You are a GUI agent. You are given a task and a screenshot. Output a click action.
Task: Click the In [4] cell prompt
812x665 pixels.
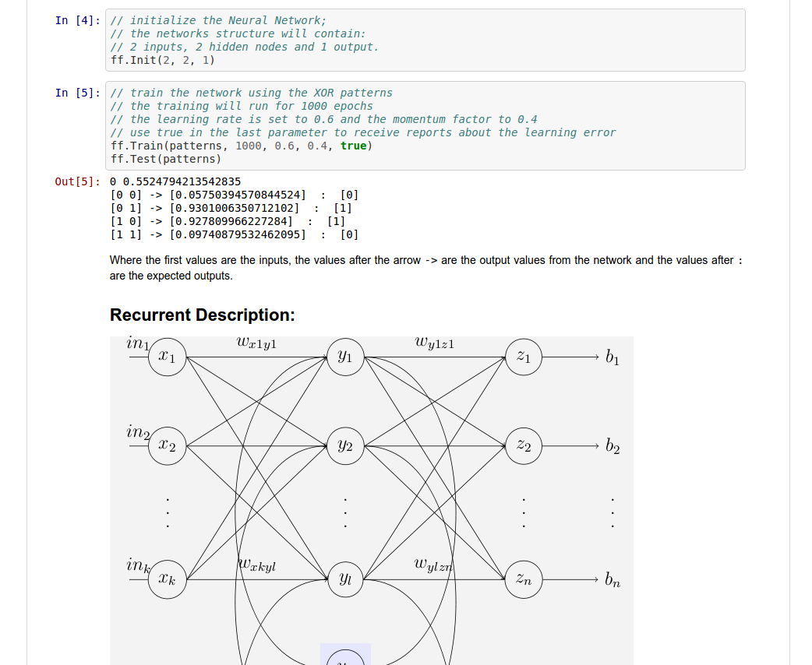click(77, 20)
